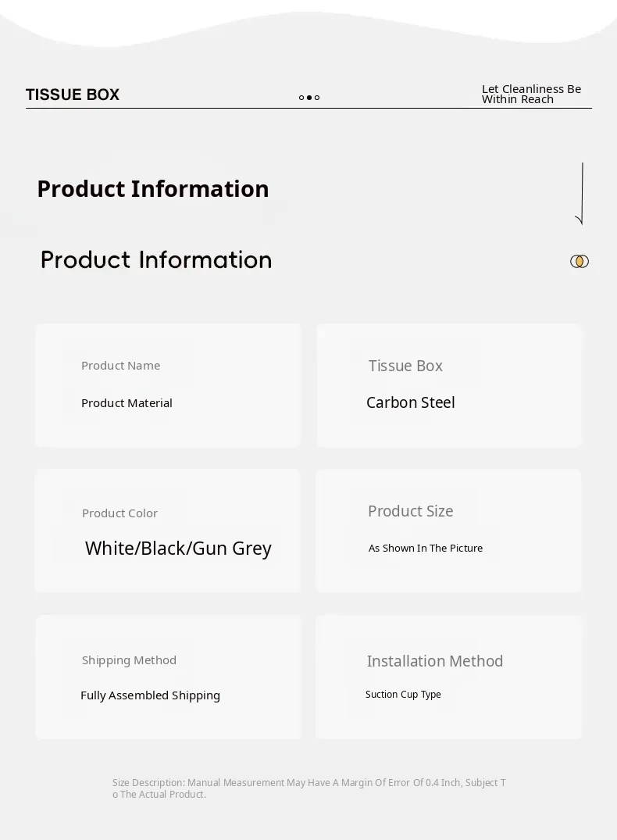The width and height of the screenshot is (617, 840).
Task: Select the White/Black/Gun Grey color text
Action: tap(178, 549)
